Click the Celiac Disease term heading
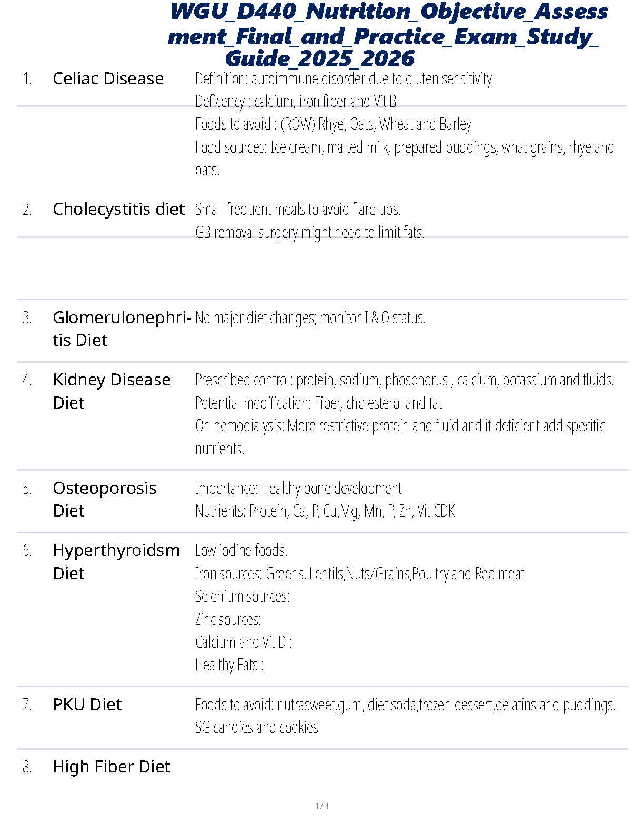The width and height of the screenshot is (644, 834). tap(108, 78)
